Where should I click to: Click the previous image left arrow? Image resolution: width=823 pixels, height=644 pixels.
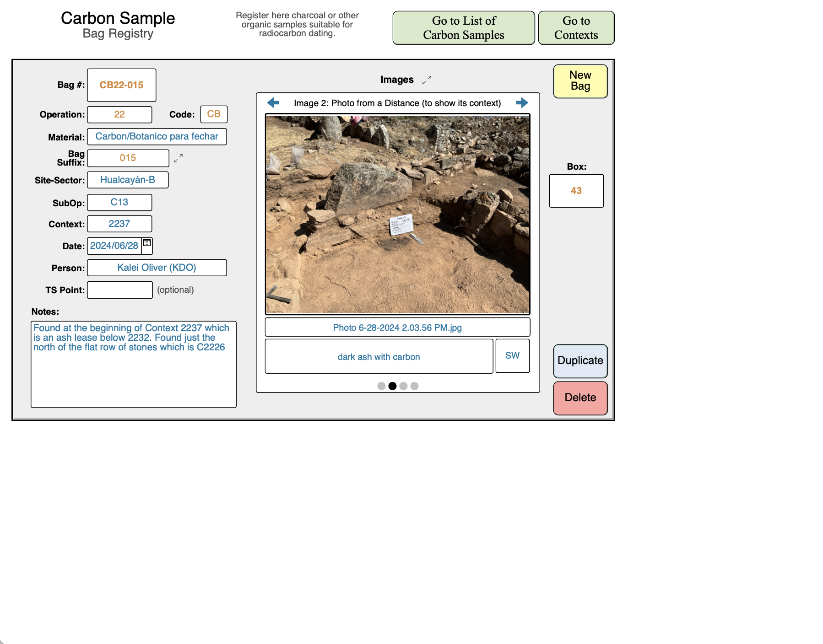[x=273, y=103]
